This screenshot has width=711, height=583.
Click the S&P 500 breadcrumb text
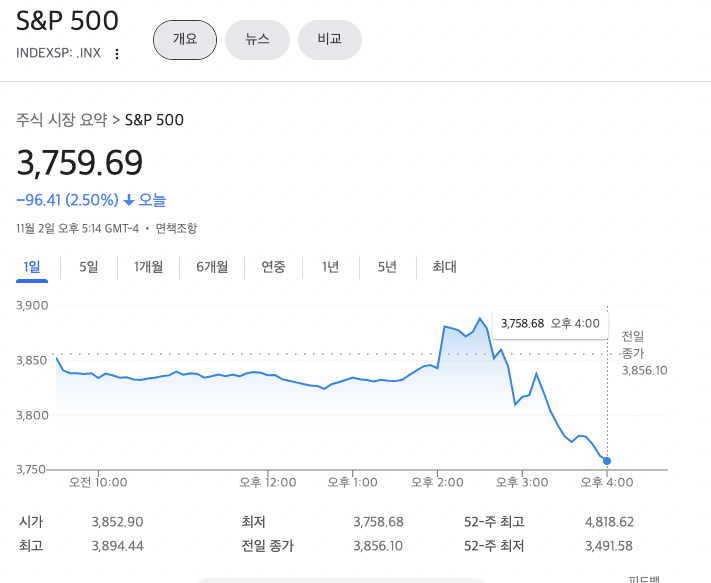[x=154, y=120]
